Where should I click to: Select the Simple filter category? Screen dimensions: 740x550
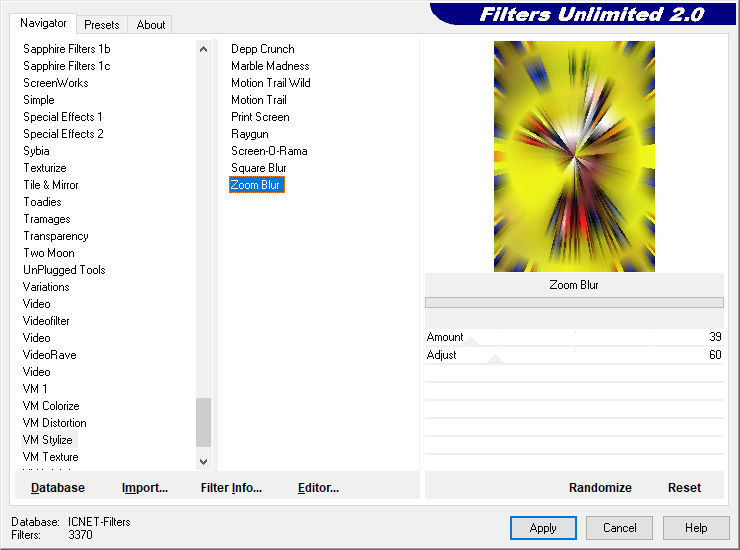(39, 100)
